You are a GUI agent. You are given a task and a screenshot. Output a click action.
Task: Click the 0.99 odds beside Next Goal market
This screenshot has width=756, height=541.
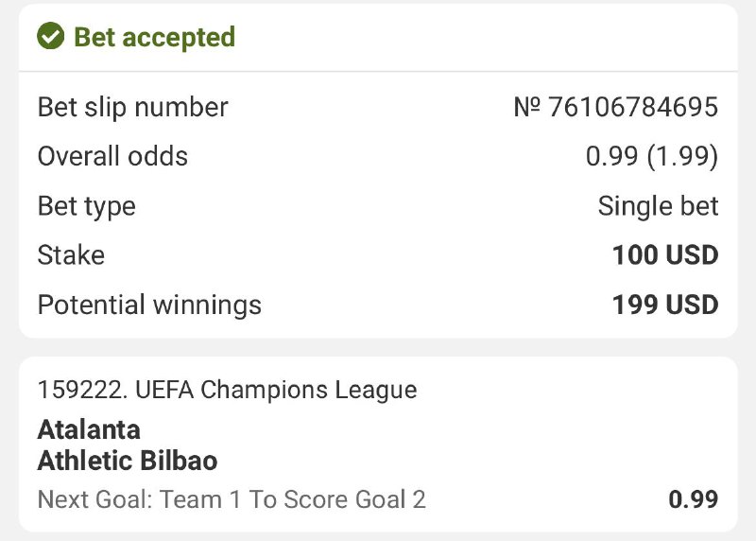(x=693, y=498)
